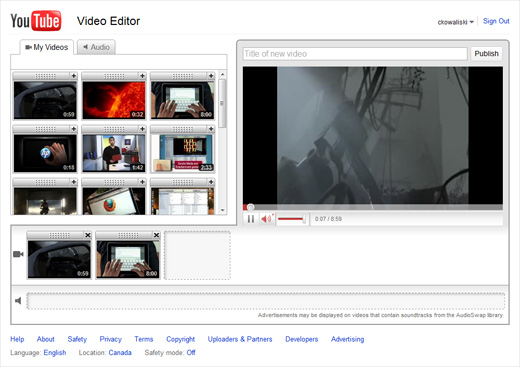The width and height of the screenshot is (520, 367).
Task: Open the Developers link
Action: pos(302,339)
